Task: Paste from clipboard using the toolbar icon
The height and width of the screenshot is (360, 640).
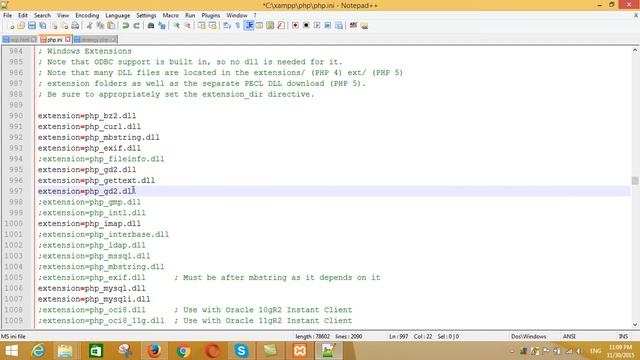Action: click(111, 26)
